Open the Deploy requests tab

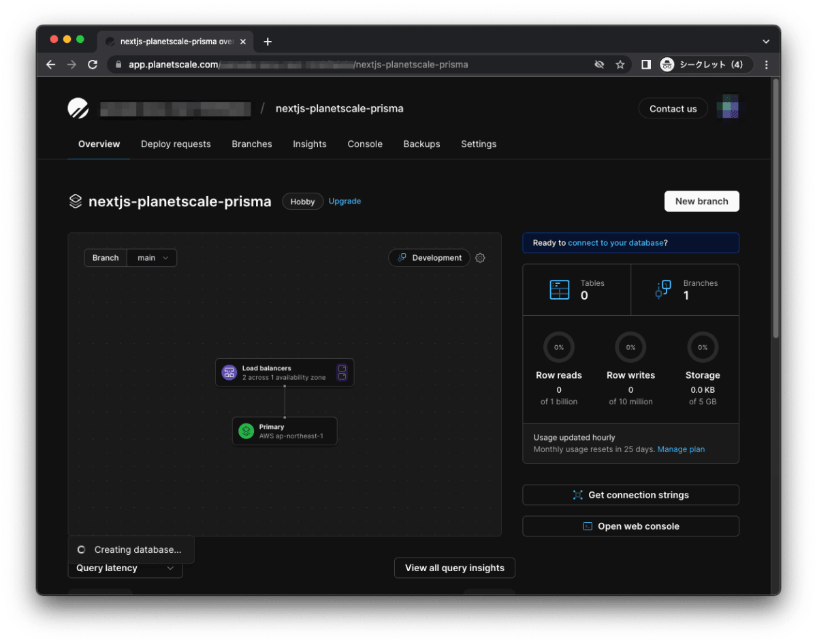[x=176, y=144]
